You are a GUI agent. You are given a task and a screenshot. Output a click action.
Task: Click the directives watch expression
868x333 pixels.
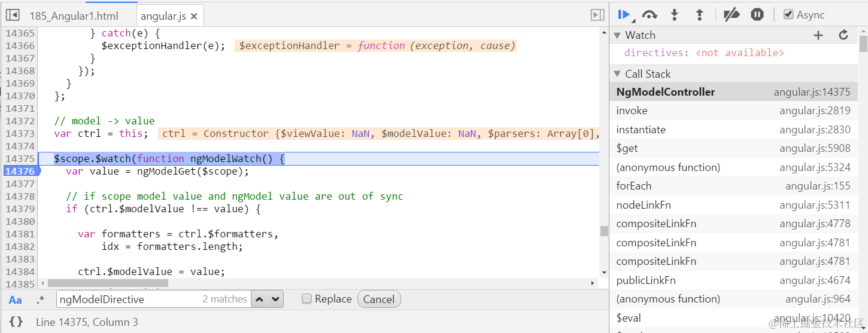pos(704,53)
